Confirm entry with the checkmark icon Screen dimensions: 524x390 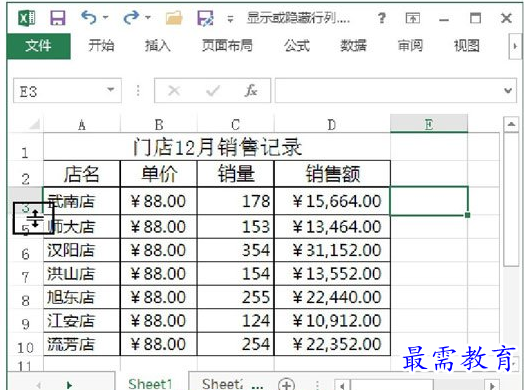click(x=213, y=91)
